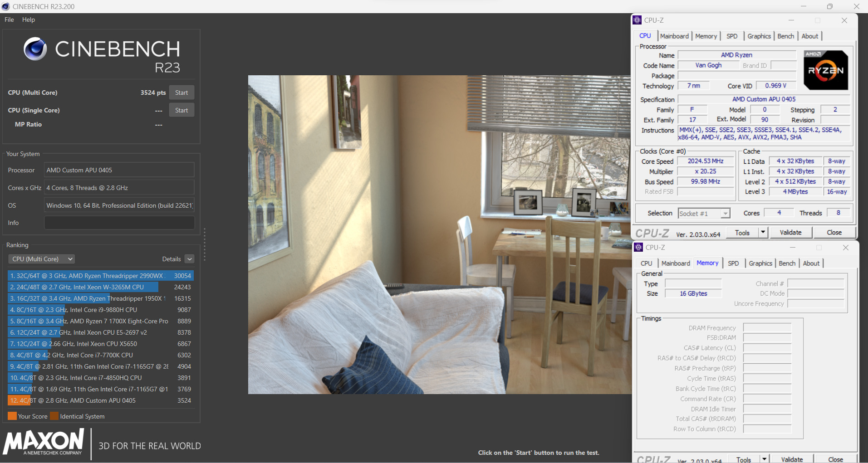Click the CPU-Z title bar app icon in upper window
This screenshot has width=868, height=463.
pyautogui.click(x=638, y=20)
